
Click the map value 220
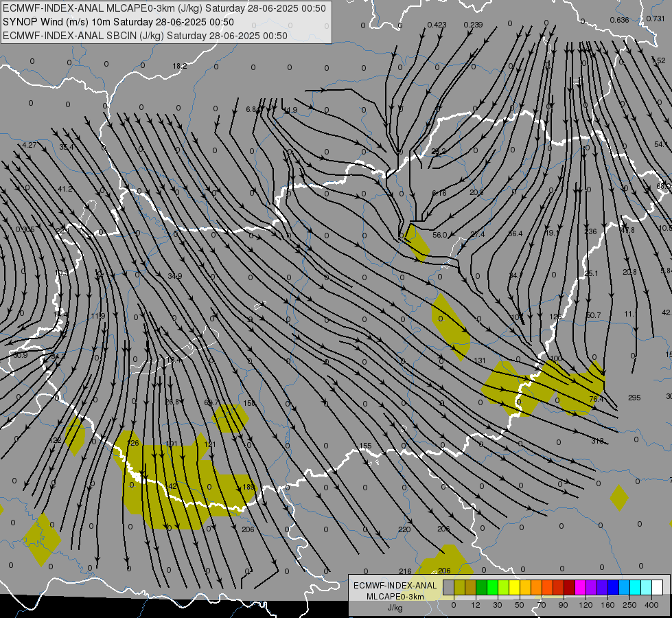click(404, 529)
